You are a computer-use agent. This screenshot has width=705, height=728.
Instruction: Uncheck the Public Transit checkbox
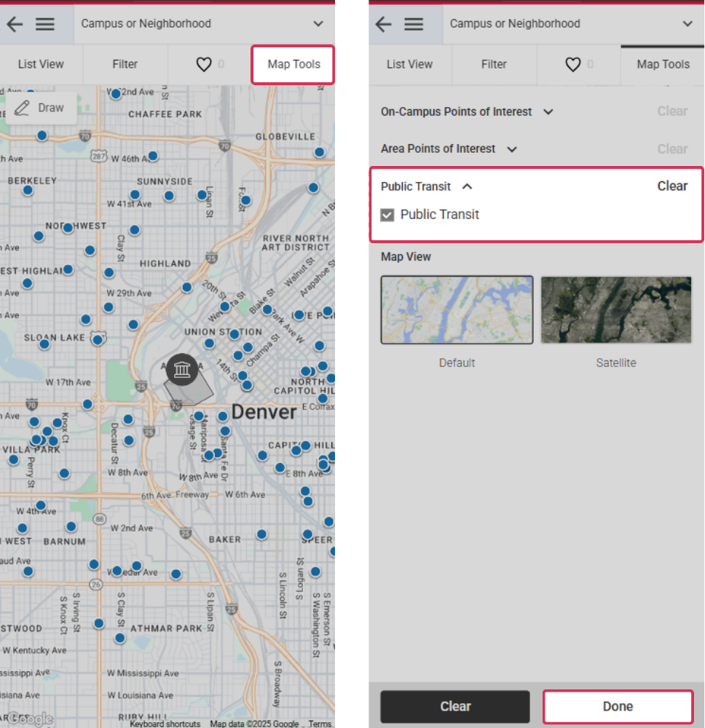[x=387, y=215]
